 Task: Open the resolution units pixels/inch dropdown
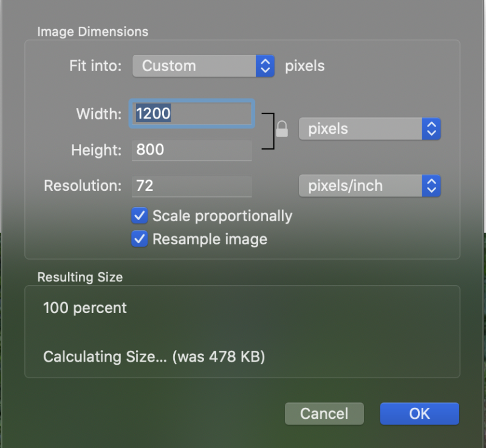369,186
